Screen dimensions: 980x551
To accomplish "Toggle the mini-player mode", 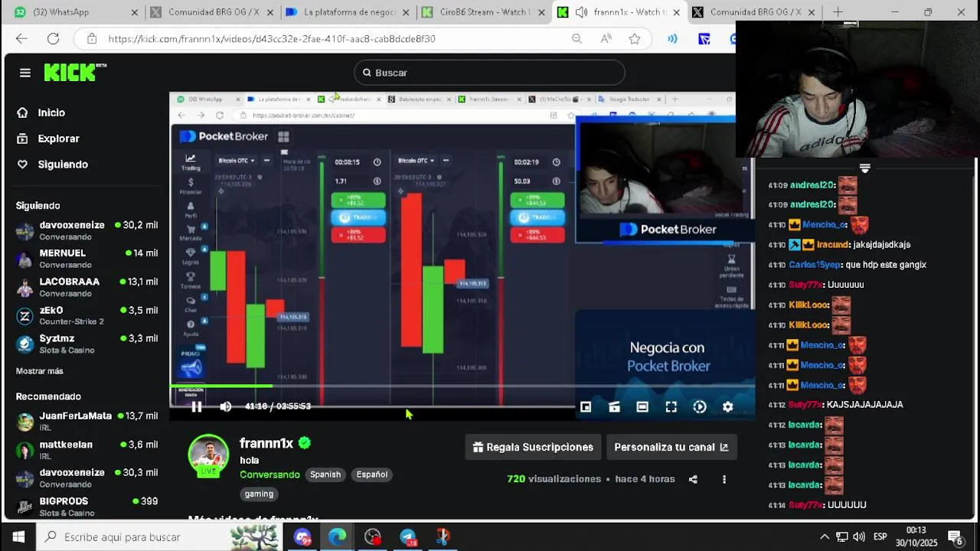I will pyautogui.click(x=586, y=407).
